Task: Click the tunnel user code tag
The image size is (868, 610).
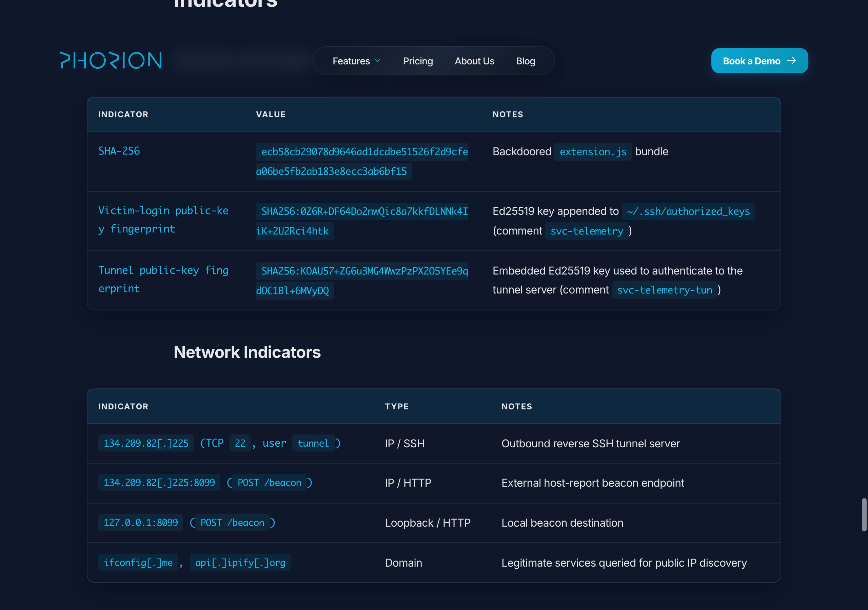Action: pos(313,443)
